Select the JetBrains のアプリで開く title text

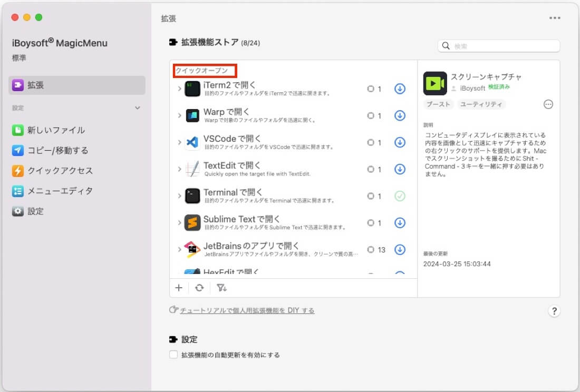pyautogui.click(x=251, y=246)
